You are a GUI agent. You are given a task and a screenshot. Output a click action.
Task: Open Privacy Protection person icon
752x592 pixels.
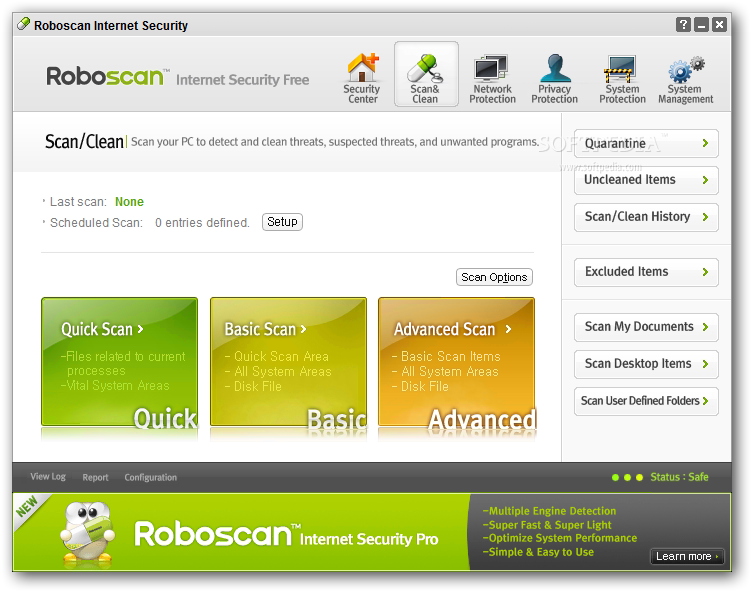555,68
